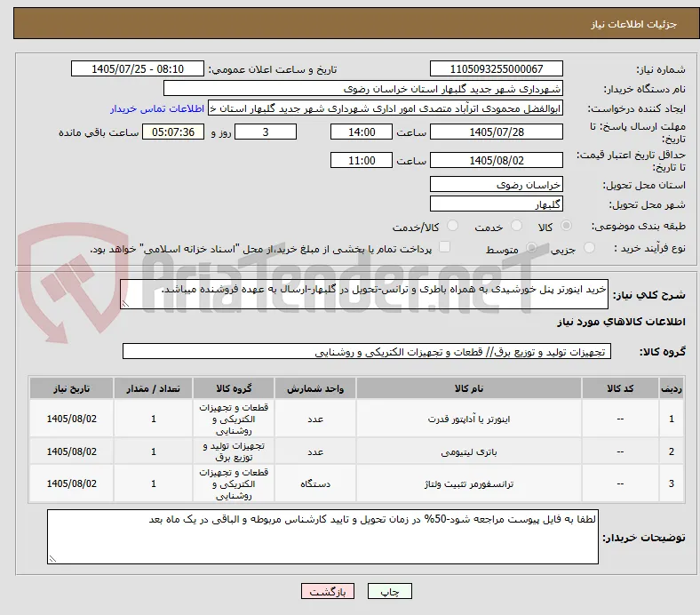Click the resize handle of description textarea
700x615 pixels.
point(125,304)
